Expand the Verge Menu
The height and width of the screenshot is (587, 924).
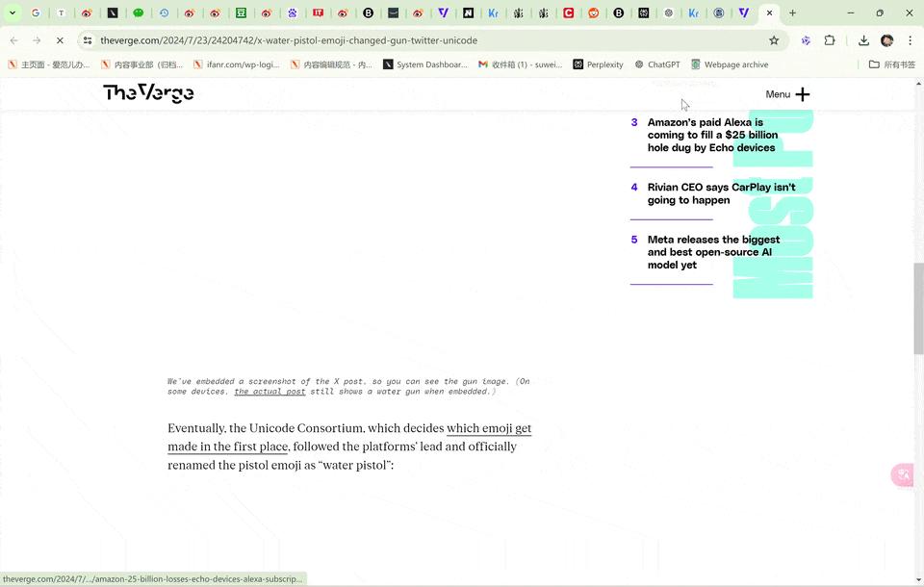pyautogui.click(x=787, y=94)
